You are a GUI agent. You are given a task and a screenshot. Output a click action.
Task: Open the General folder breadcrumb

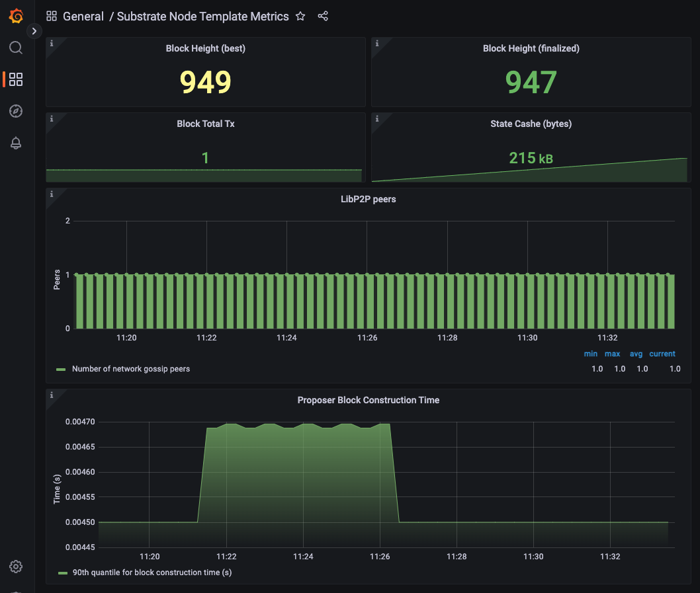click(83, 17)
